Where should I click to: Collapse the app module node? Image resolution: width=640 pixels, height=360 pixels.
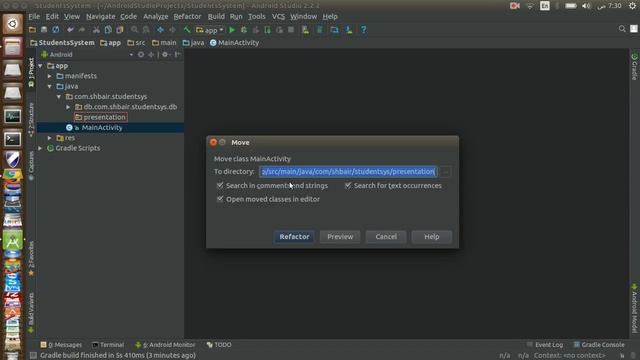(x=40, y=66)
